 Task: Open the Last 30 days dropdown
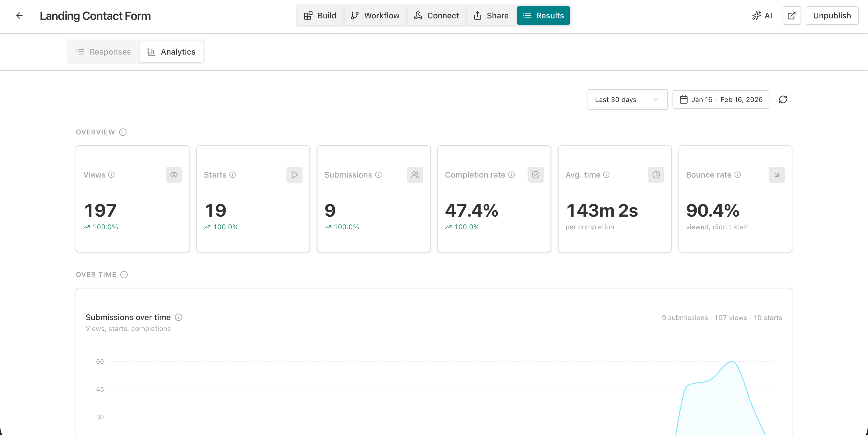pos(627,99)
